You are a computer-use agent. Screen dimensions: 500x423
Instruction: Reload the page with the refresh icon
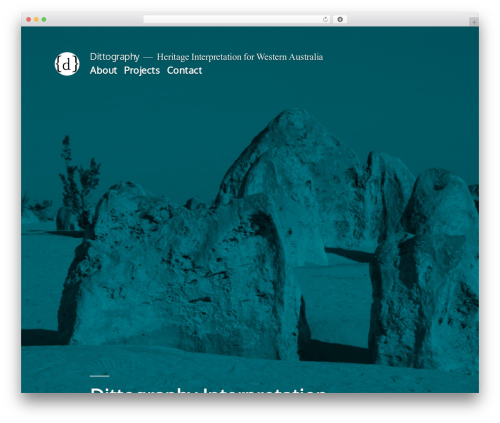click(x=325, y=19)
